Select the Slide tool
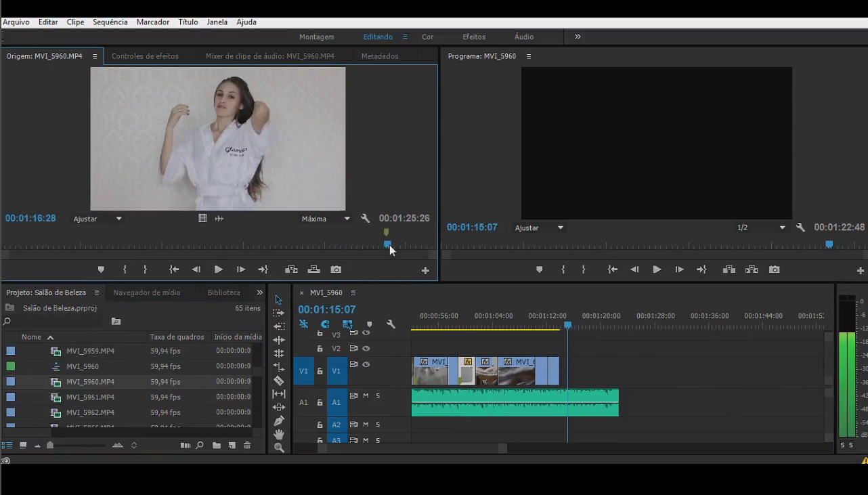868x495 pixels. (x=278, y=407)
